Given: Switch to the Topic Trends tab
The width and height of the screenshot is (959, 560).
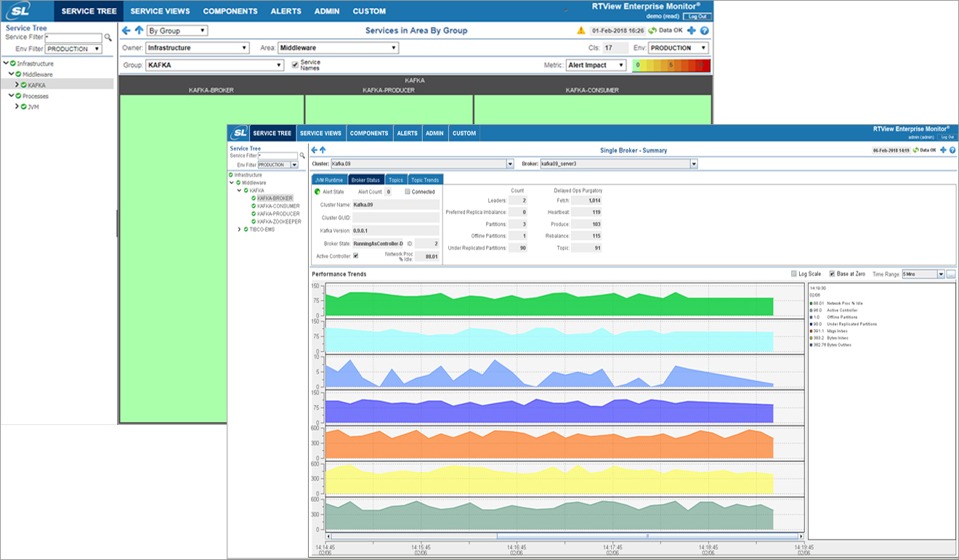Looking at the screenshot, I should click(425, 179).
